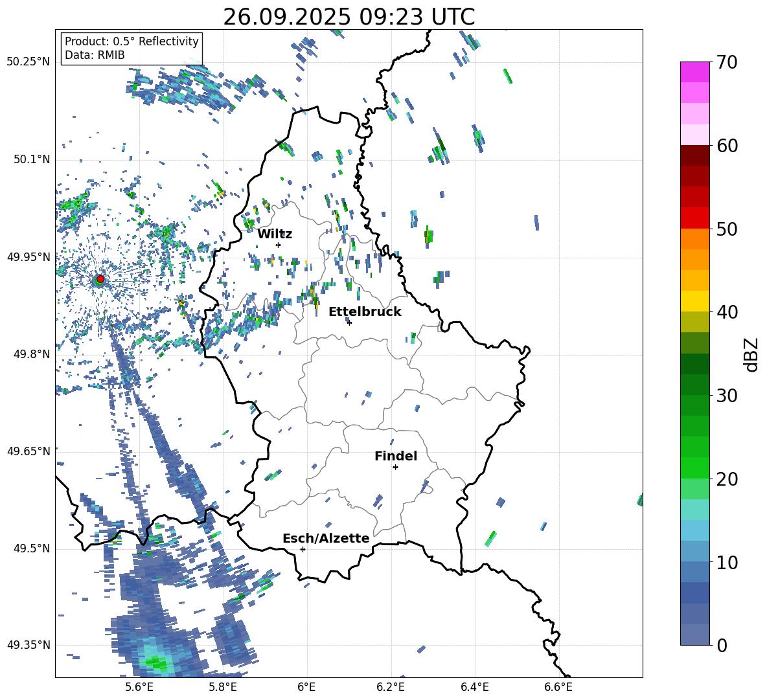Click the cross marker below Esch/Alzette
The height and width of the screenshot is (700, 767).
303,549
